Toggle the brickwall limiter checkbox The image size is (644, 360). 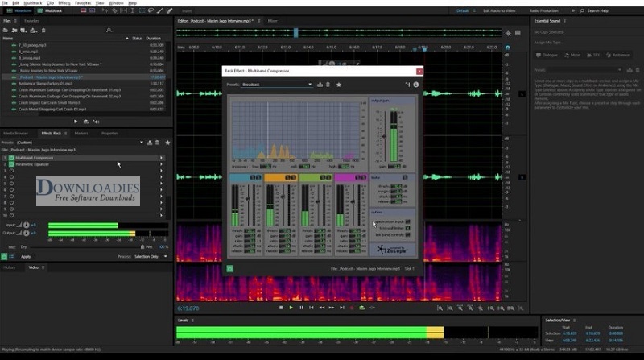[x=407, y=228]
